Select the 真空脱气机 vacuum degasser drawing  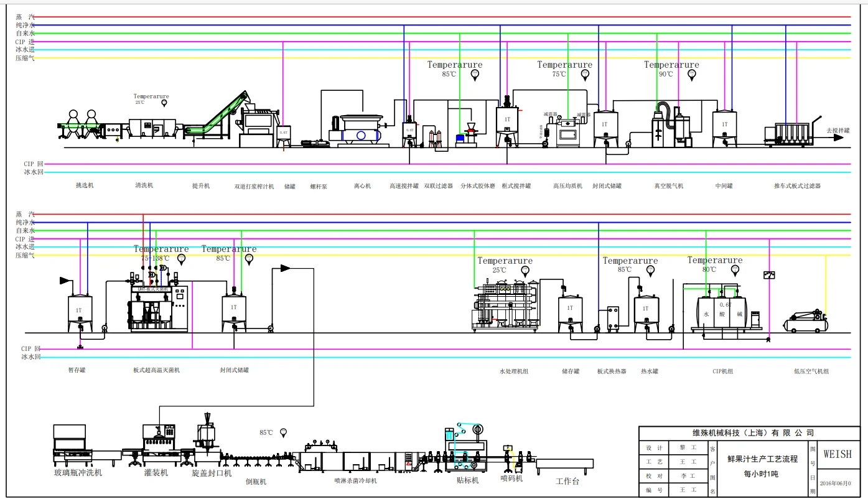coord(671,125)
